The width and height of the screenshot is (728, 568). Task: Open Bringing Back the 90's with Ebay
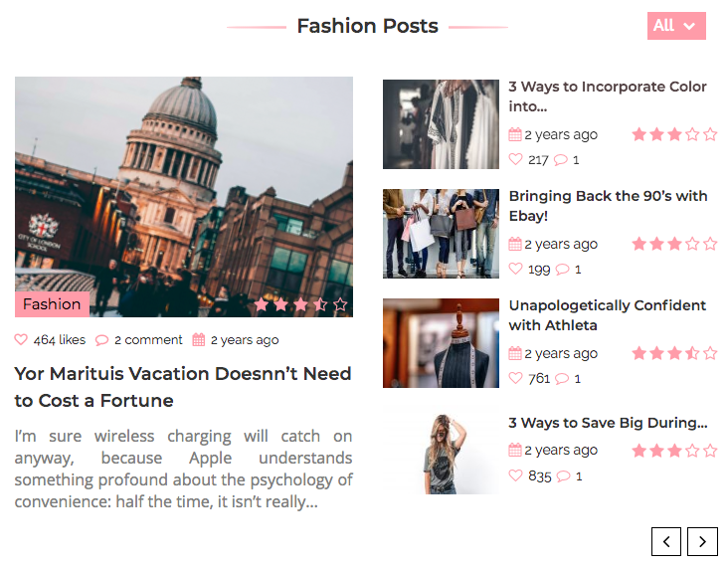pyautogui.click(x=608, y=206)
